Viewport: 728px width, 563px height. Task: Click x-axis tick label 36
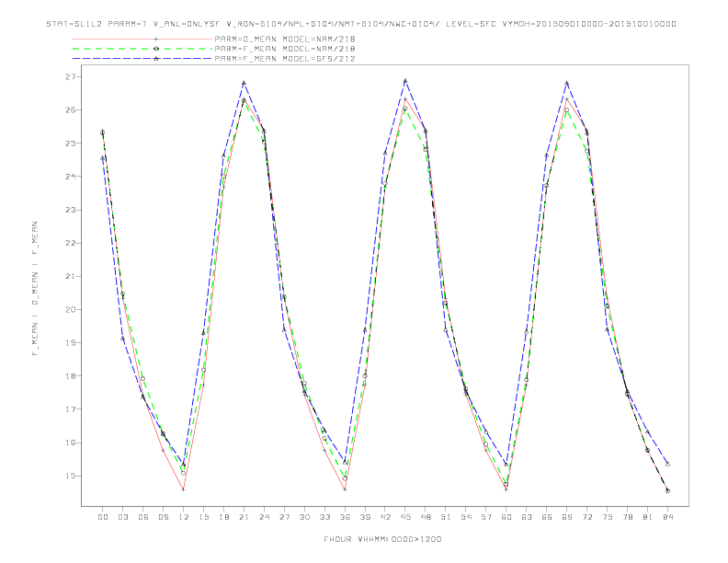(x=345, y=517)
